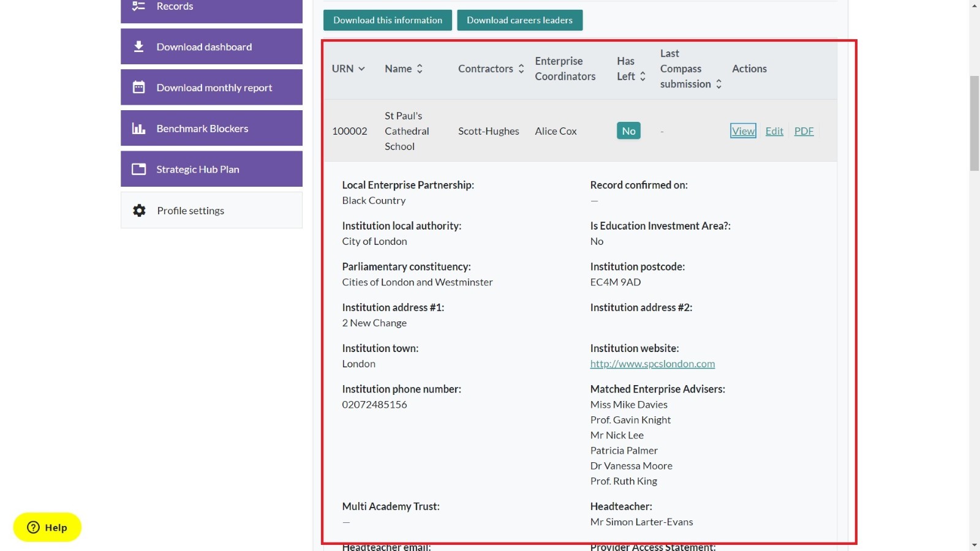The height and width of the screenshot is (551, 980).
Task: Click City of London local authority value
Action: click(x=374, y=241)
